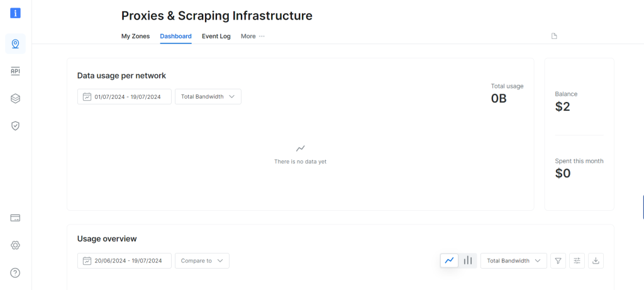
Task: Open Total Bandwidth dropdown in usage overview
Action: pyautogui.click(x=513, y=260)
